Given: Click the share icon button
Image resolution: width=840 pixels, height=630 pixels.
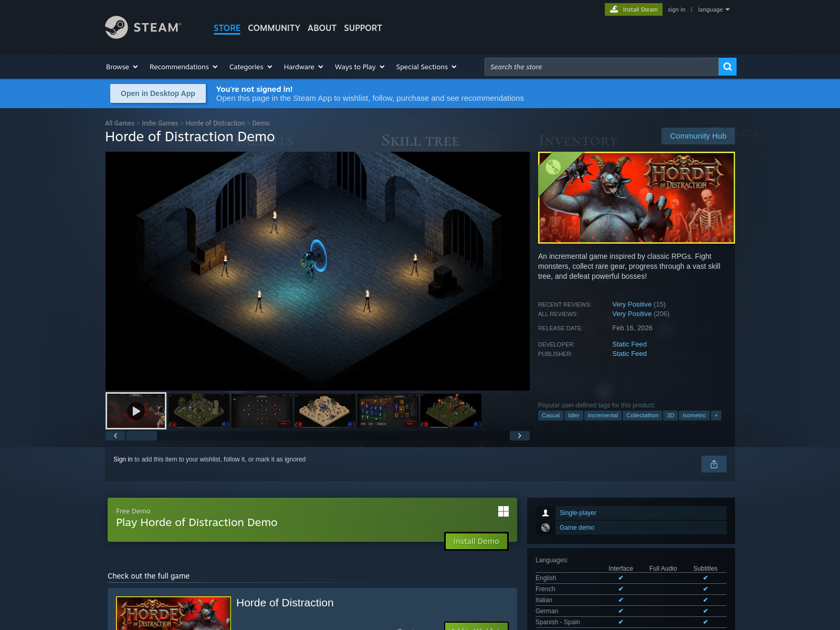Looking at the screenshot, I should pyautogui.click(x=714, y=464).
